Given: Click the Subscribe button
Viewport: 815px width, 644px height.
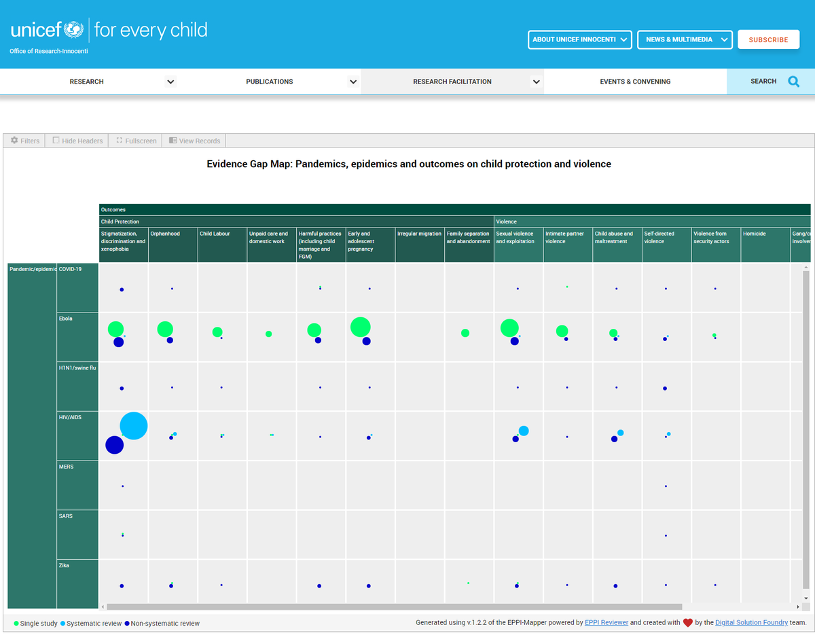Looking at the screenshot, I should tap(768, 39).
